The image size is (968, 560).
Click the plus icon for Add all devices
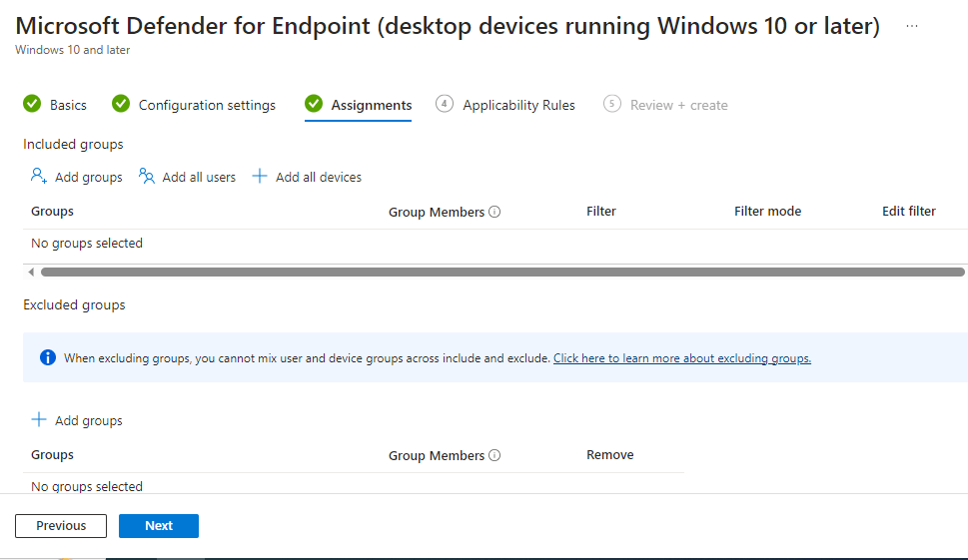260,177
